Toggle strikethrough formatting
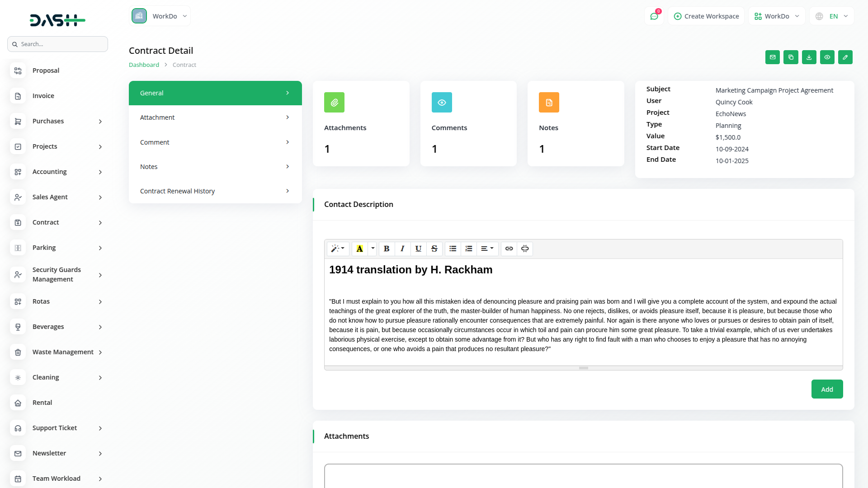Viewport: 868px width, 488px height. pos(434,249)
